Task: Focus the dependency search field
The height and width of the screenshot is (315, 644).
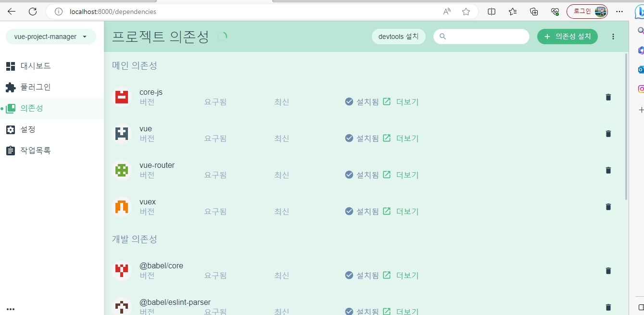Action: tap(481, 37)
